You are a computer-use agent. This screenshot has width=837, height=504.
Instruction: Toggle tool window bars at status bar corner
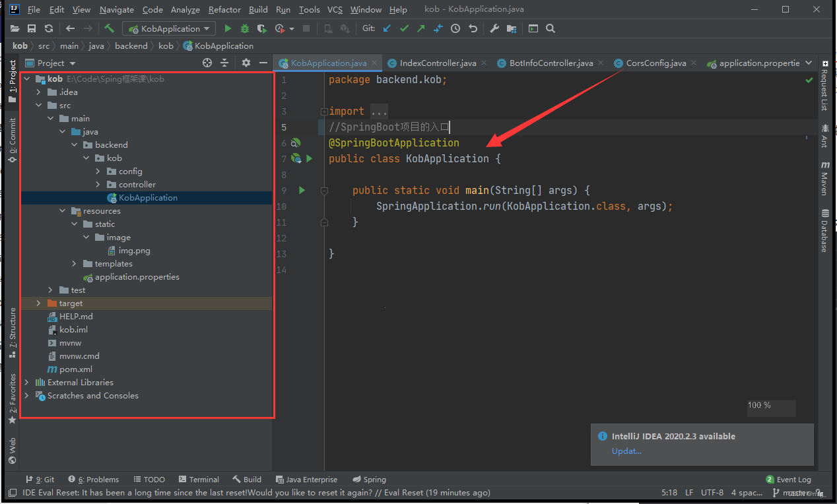tap(12, 493)
